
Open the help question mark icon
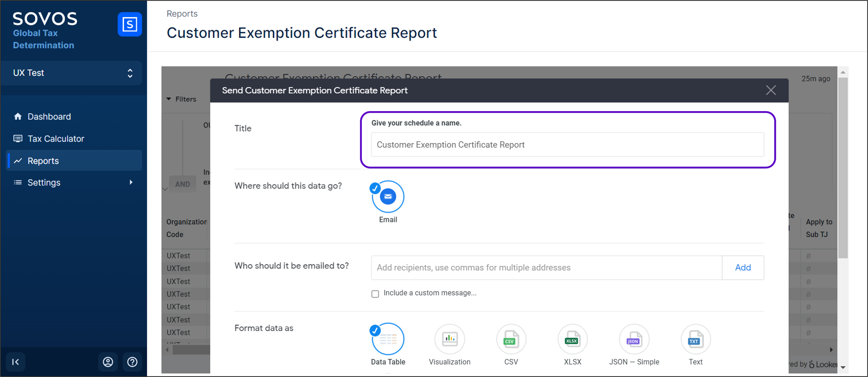point(132,362)
